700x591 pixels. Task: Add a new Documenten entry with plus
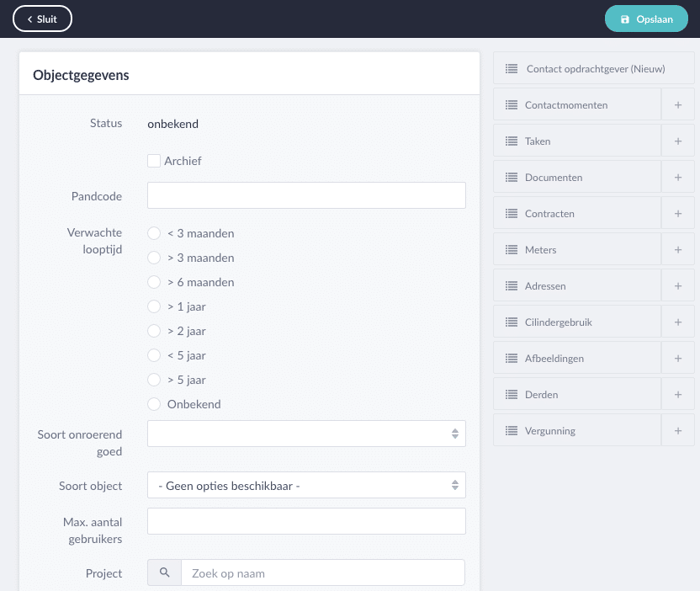pos(677,177)
